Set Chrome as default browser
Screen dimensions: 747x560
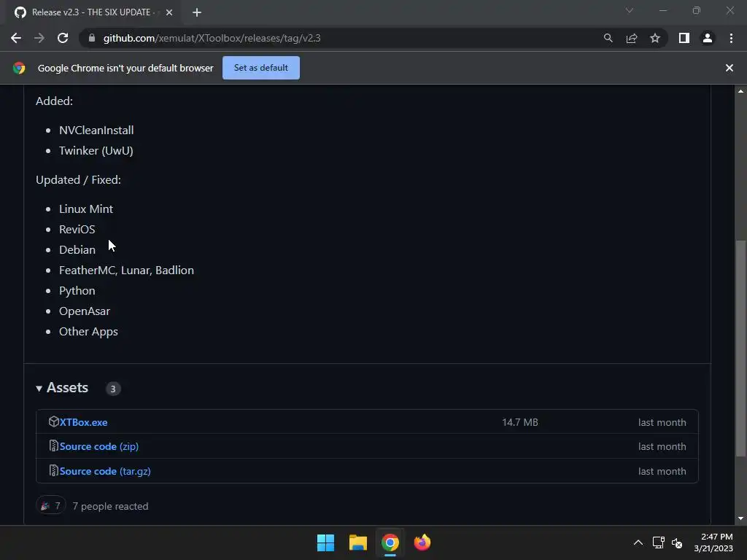pos(261,68)
